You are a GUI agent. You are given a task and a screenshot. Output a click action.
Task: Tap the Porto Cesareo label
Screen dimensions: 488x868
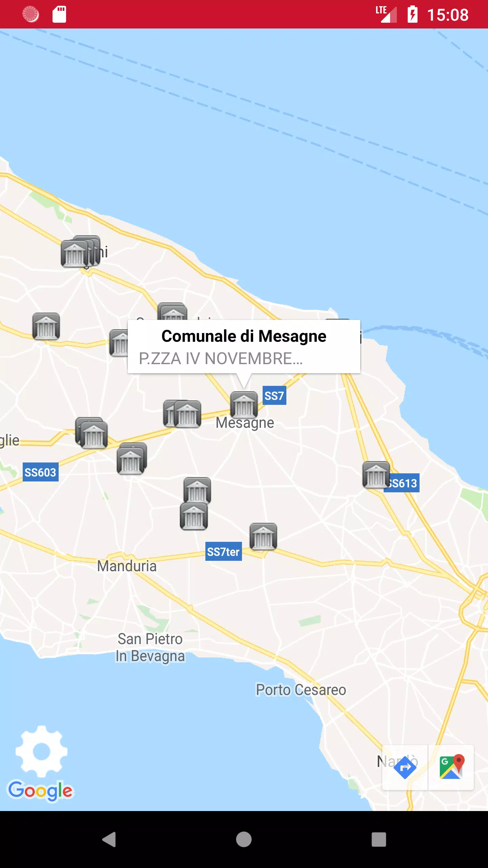[301, 690]
